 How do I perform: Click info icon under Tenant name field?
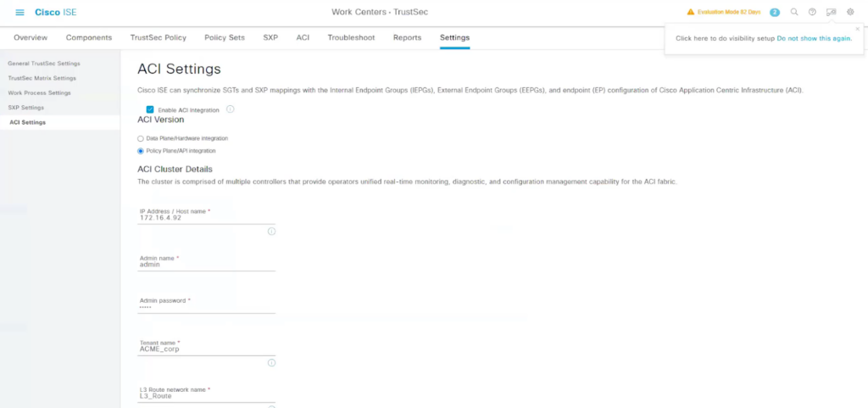pyautogui.click(x=271, y=363)
